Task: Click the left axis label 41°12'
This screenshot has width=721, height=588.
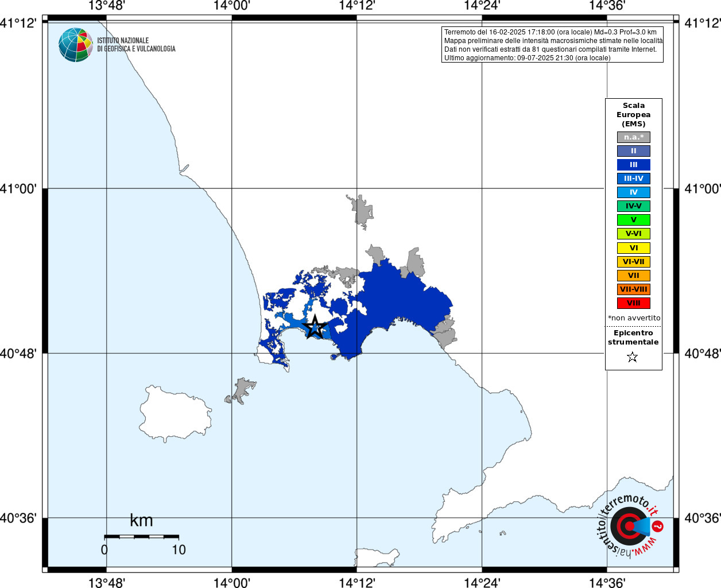Action: pyautogui.click(x=18, y=23)
